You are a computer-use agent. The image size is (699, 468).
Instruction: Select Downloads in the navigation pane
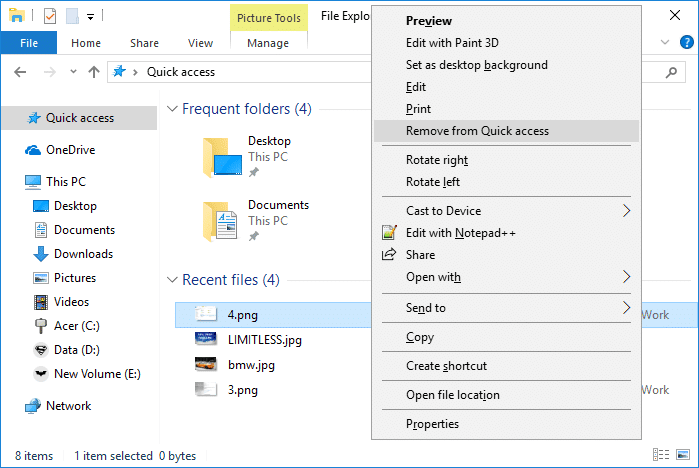tap(83, 254)
